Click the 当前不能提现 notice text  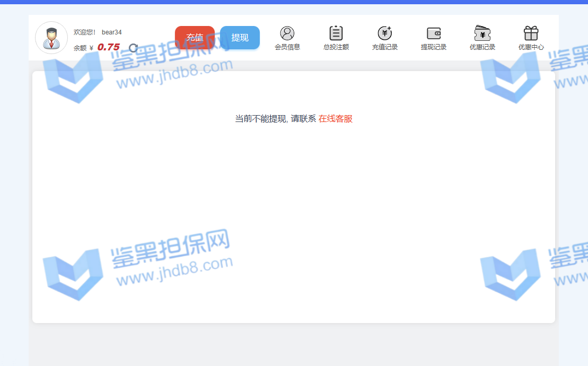pyautogui.click(x=261, y=119)
